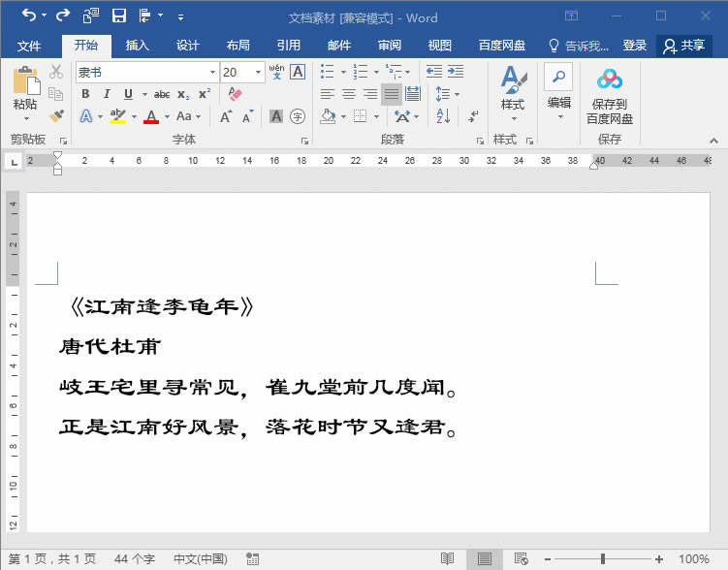728x570 pixels.
Task: Click Save to Baidu Netdisk cloud icon
Action: click(x=609, y=79)
